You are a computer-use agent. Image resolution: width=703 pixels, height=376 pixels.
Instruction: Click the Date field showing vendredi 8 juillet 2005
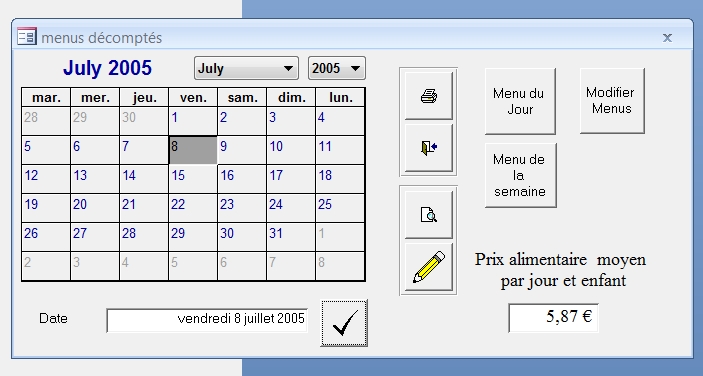pos(207,320)
